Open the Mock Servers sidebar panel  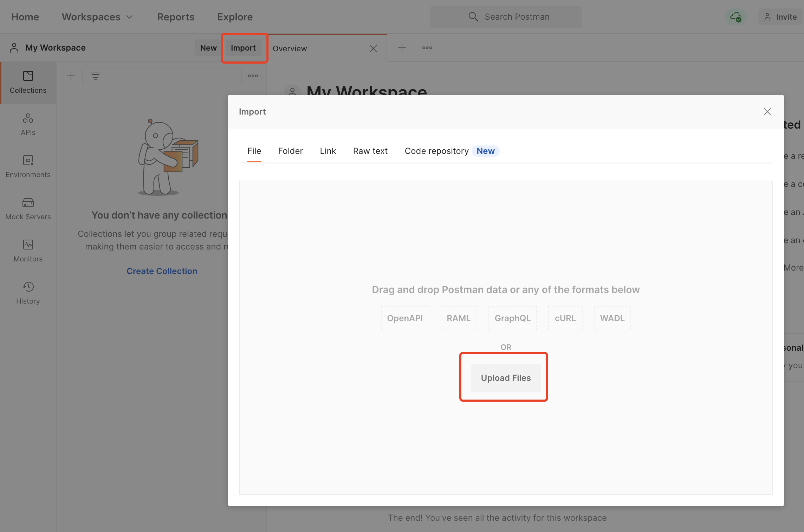(28, 209)
